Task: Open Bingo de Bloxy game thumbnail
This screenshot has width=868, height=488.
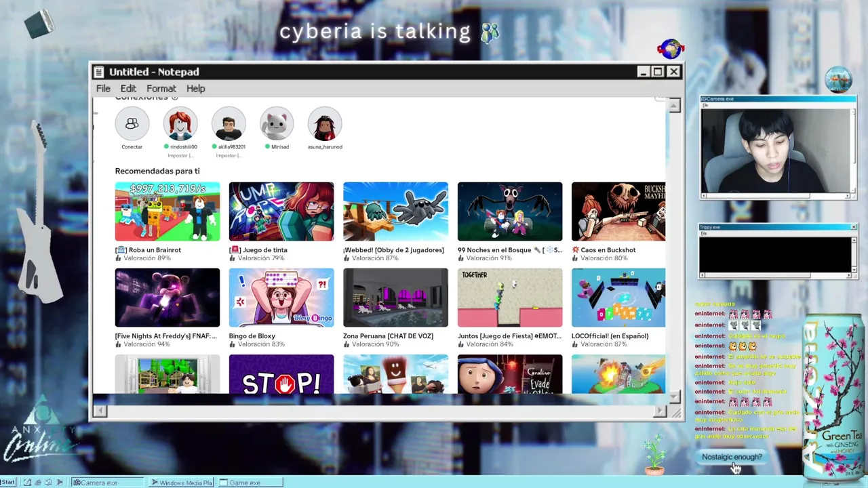Action: (281, 298)
